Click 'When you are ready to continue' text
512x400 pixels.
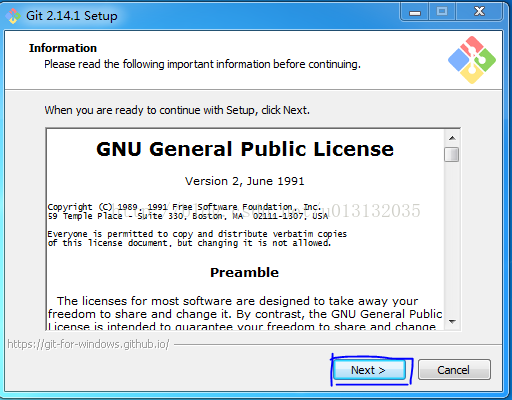(177, 110)
